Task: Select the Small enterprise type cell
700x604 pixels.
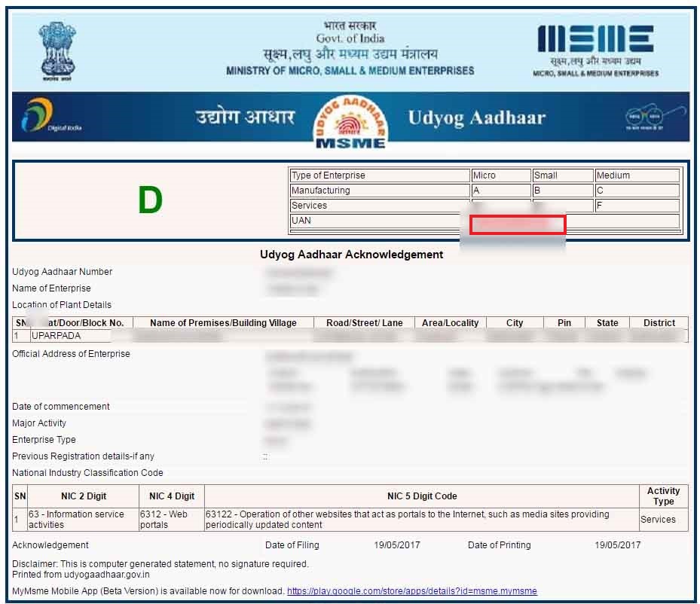Action: click(562, 175)
